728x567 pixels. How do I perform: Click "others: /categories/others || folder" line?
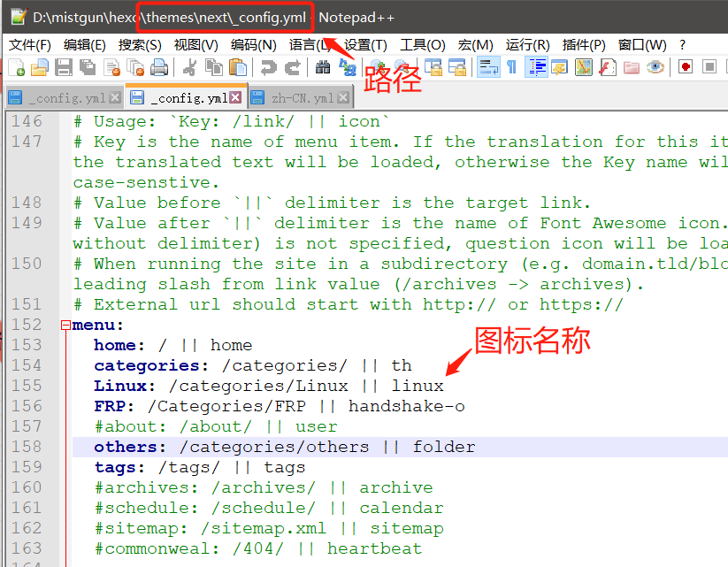coord(284,447)
